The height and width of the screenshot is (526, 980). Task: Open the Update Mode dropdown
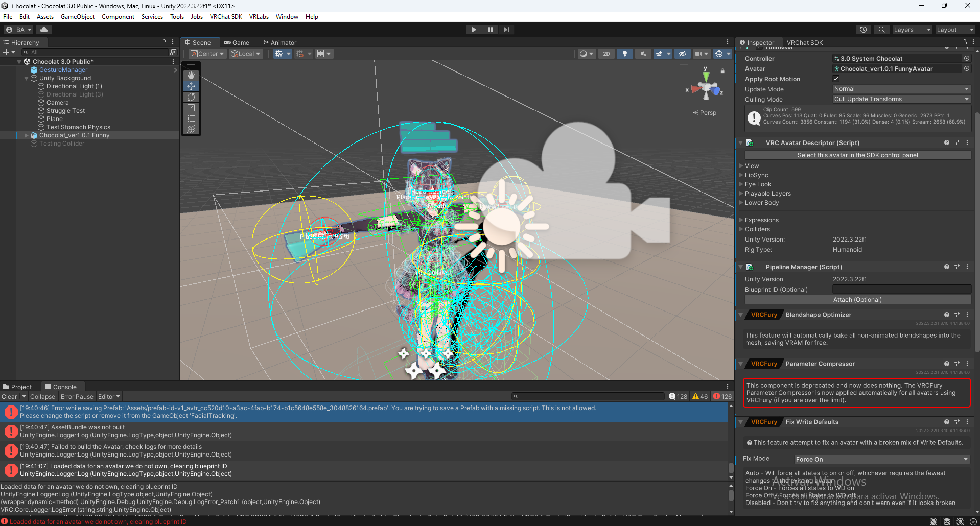(x=901, y=89)
